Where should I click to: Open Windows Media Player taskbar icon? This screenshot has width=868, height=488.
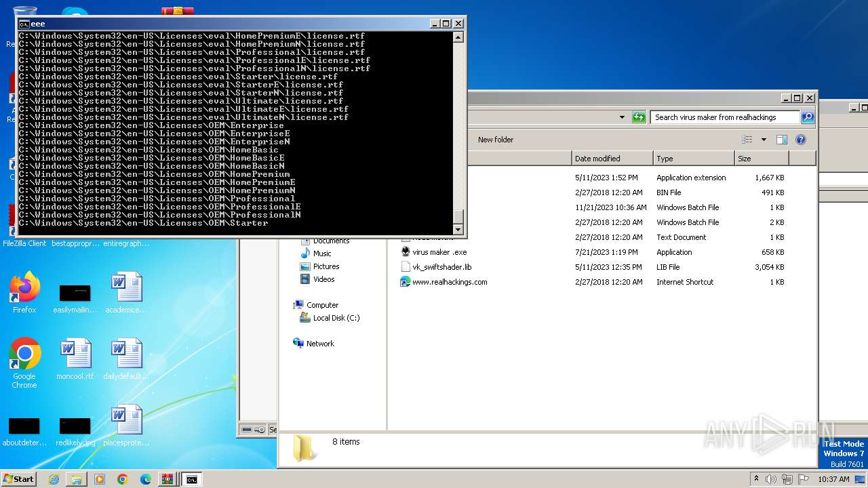click(100, 479)
